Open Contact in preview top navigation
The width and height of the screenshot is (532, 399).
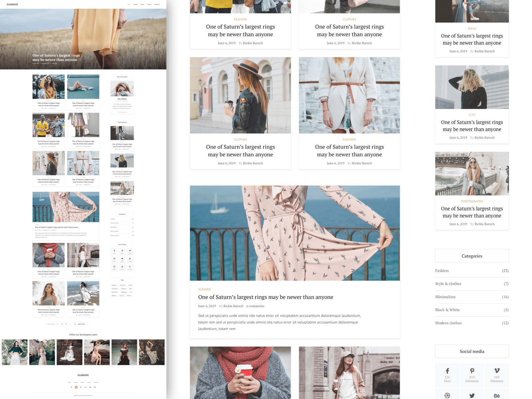tap(149, 4)
